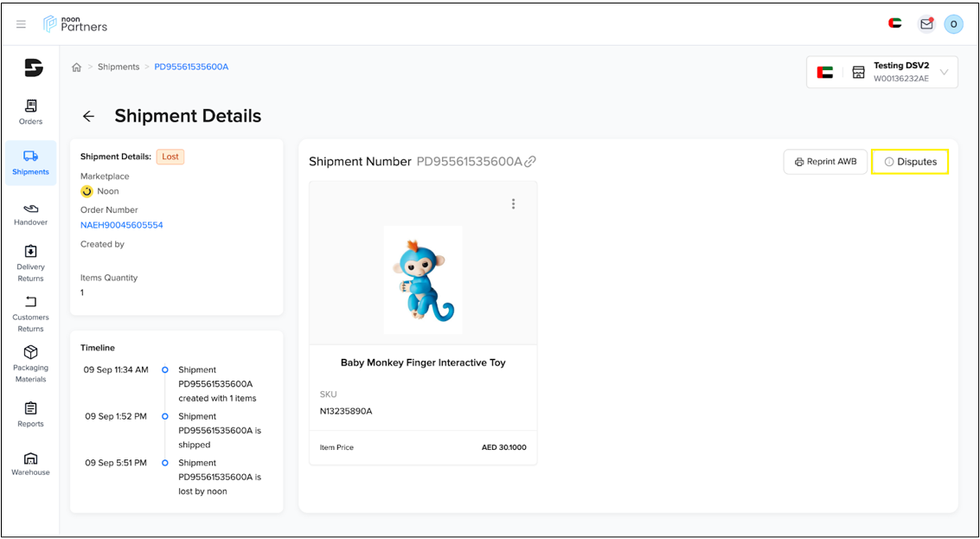Click product title Baby Monkey Finger Interactive Toy

point(423,363)
